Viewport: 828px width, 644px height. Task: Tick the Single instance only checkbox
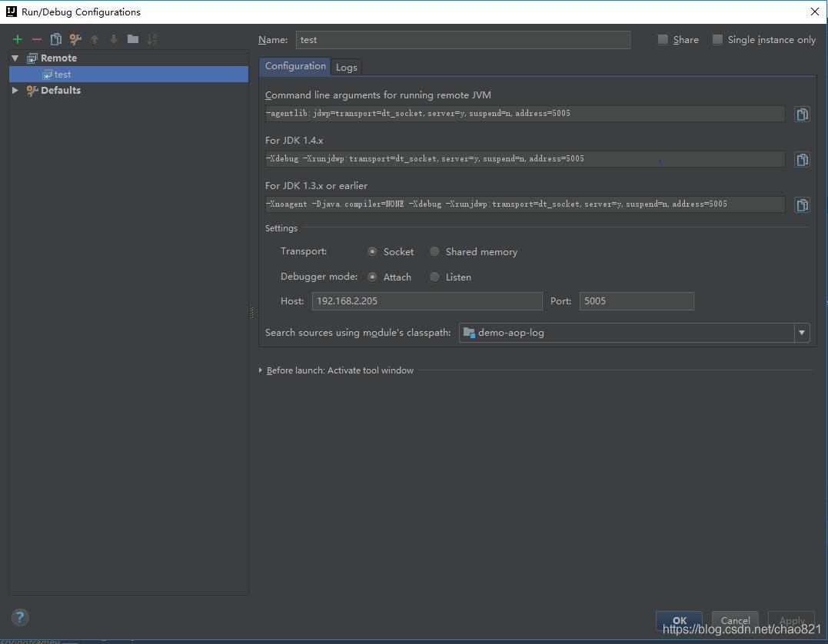point(717,40)
